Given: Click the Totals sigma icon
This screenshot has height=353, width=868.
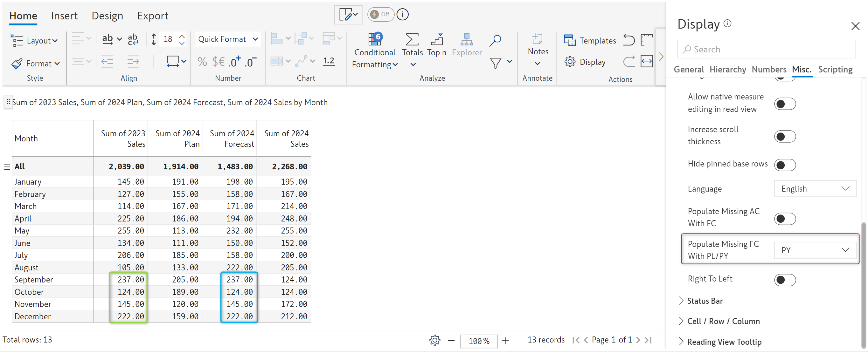Looking at the screenshot, I should pyautogui.click(x=412, y=39).
